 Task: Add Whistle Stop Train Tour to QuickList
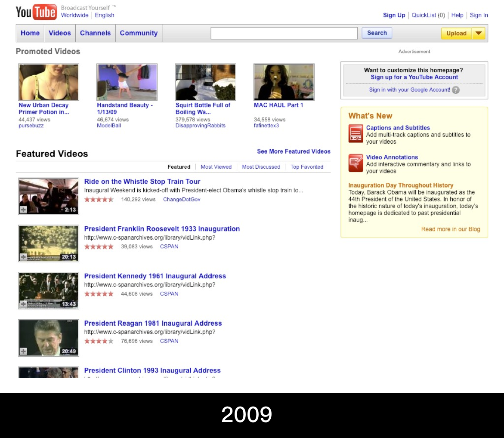(x=24, y=210)
